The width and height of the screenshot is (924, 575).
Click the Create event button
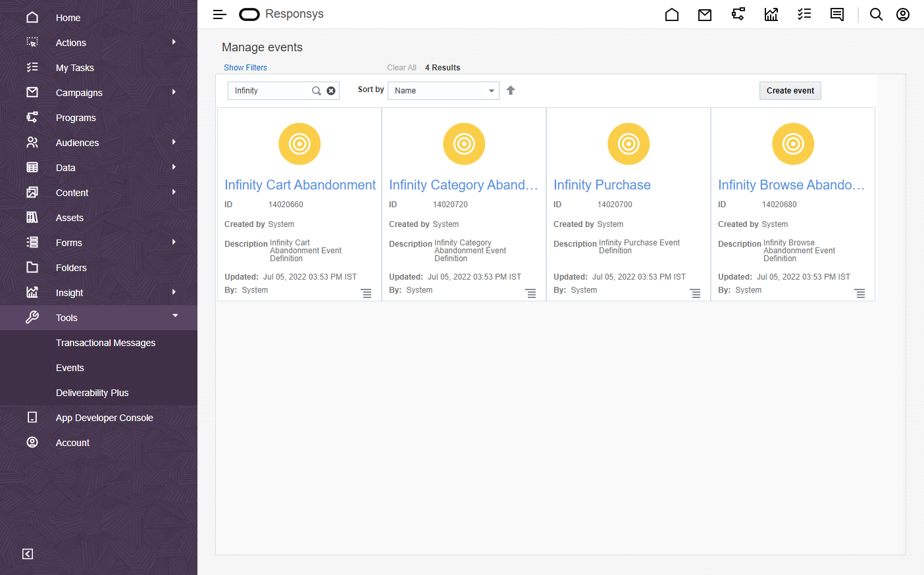point(790,90)
